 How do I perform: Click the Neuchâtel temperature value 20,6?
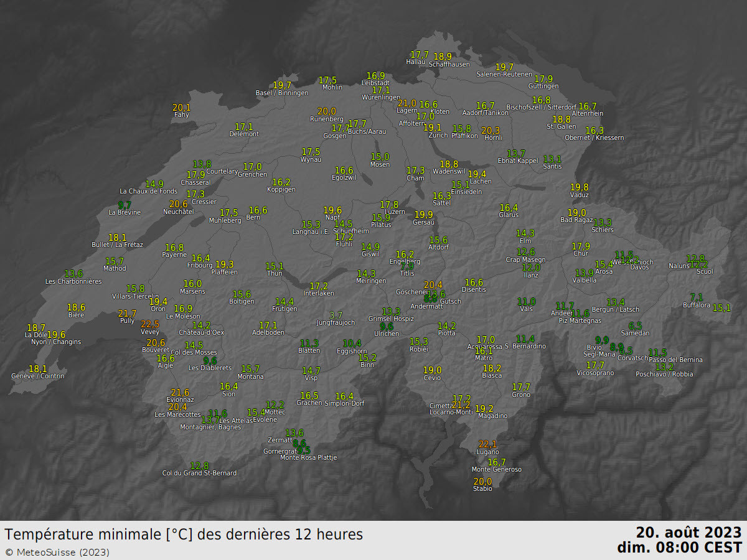(178, 204)
